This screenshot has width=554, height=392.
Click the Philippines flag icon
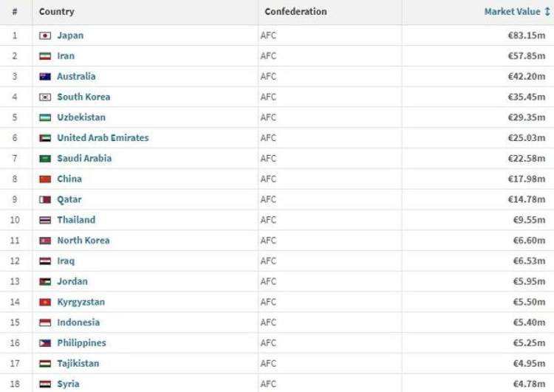45,343
